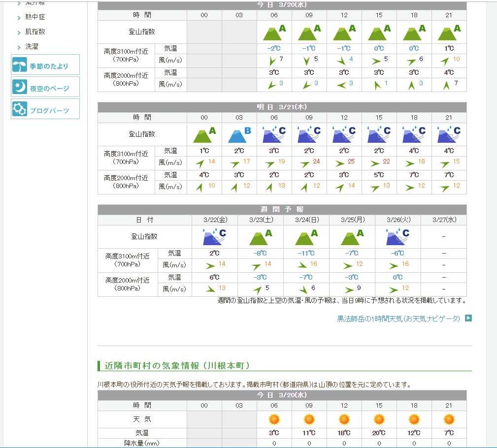Click the 3/22(金) climbing index C icon

(214, 237)
